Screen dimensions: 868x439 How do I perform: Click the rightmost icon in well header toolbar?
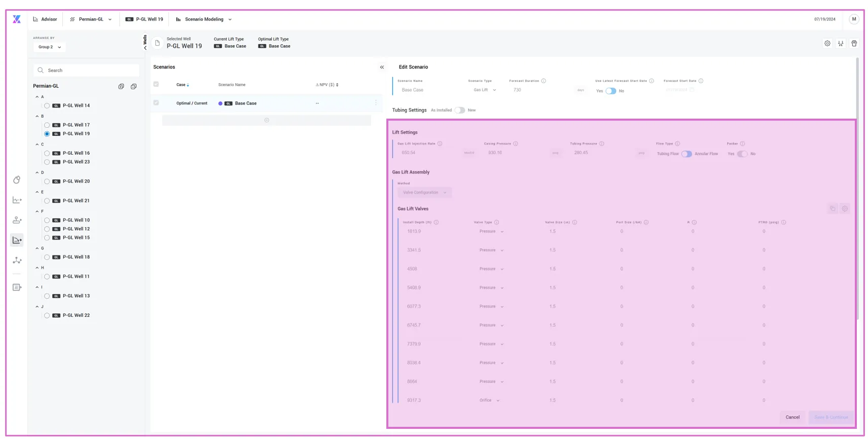tap(854, 44)
